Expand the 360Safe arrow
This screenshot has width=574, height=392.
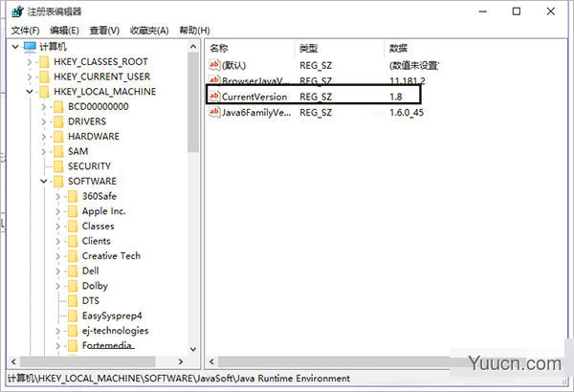[57, 197]
